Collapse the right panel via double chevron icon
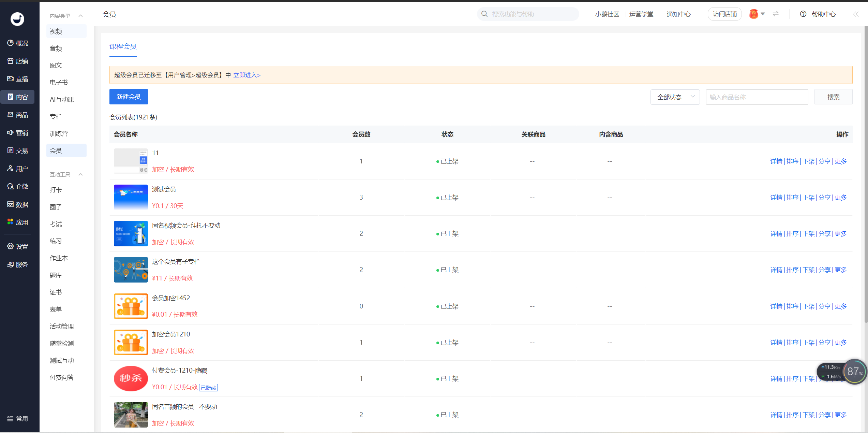Viewport: 868px width, 433px height. click(x=856, y=14)
